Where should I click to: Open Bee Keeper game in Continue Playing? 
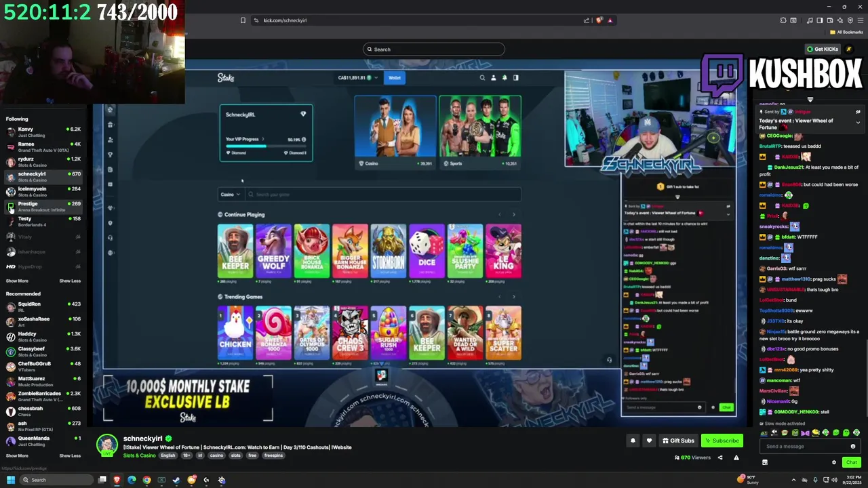pyautogui.click(x=235, y=251)
